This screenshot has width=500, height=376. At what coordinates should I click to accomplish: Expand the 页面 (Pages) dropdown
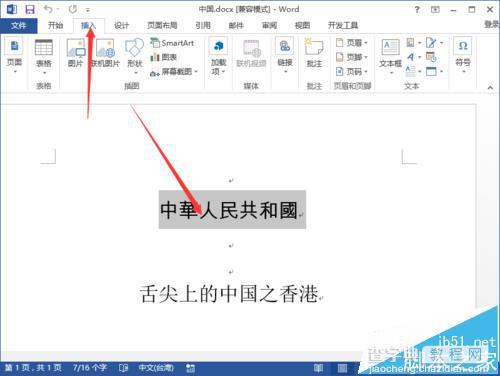(14, 56)
